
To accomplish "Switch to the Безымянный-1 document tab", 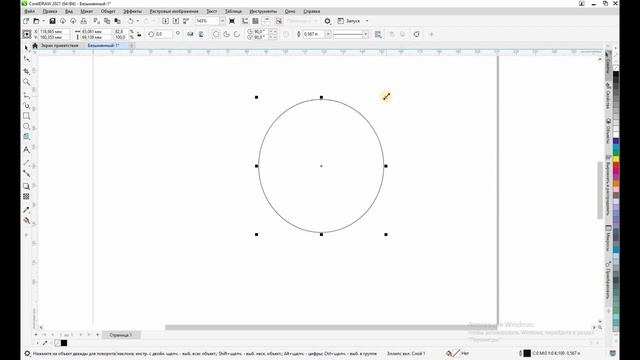I will (x=103, y=46).
